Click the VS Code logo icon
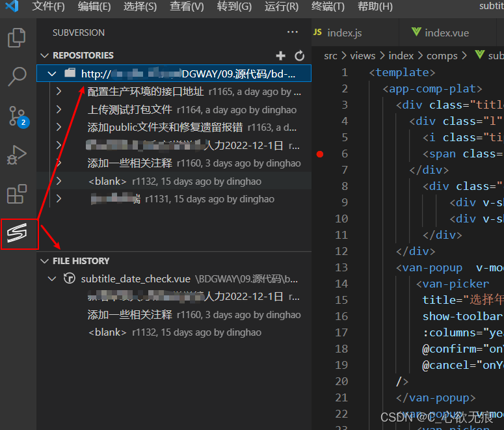The image size is (504, 430). pos(12,6)
